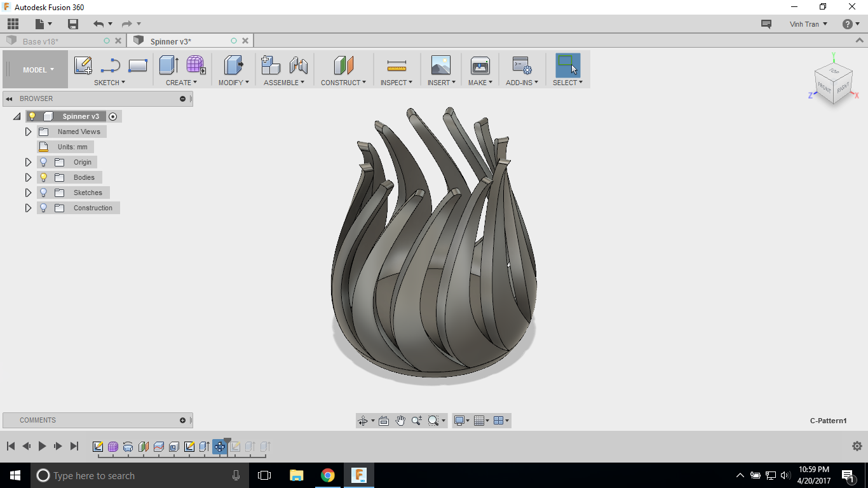Select the circular pattern feature in timeline

click(220, 447)
